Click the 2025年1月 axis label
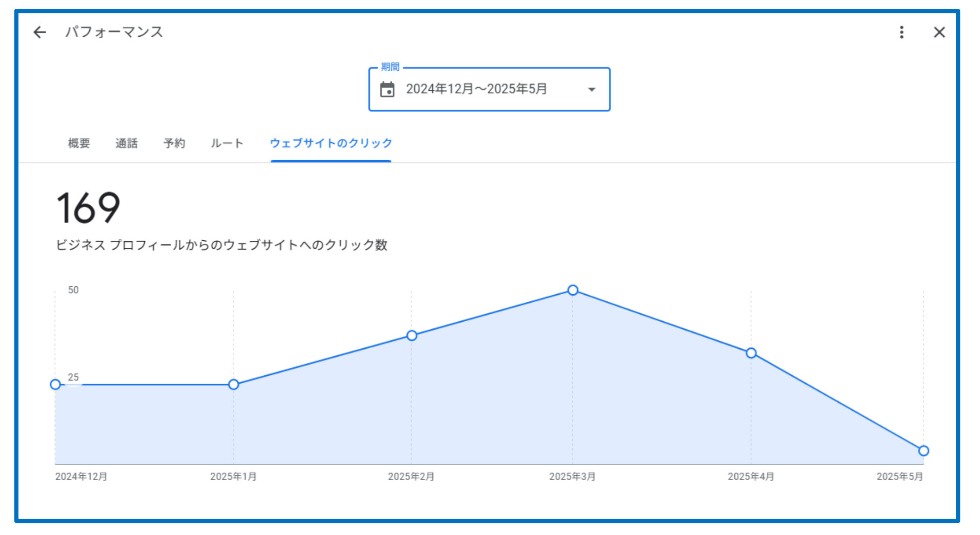The height and width of the screenshot is (535, 980). click(233, 476)
